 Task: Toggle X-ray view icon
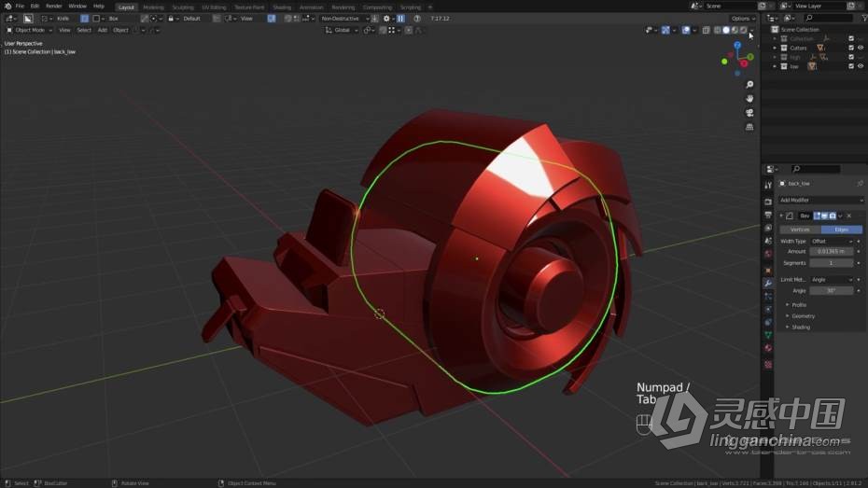pos(706,31)
